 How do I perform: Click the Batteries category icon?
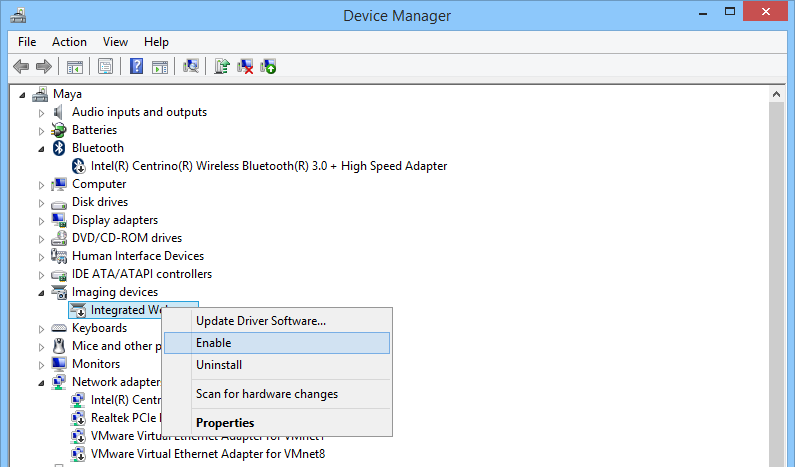click(59, 130)
